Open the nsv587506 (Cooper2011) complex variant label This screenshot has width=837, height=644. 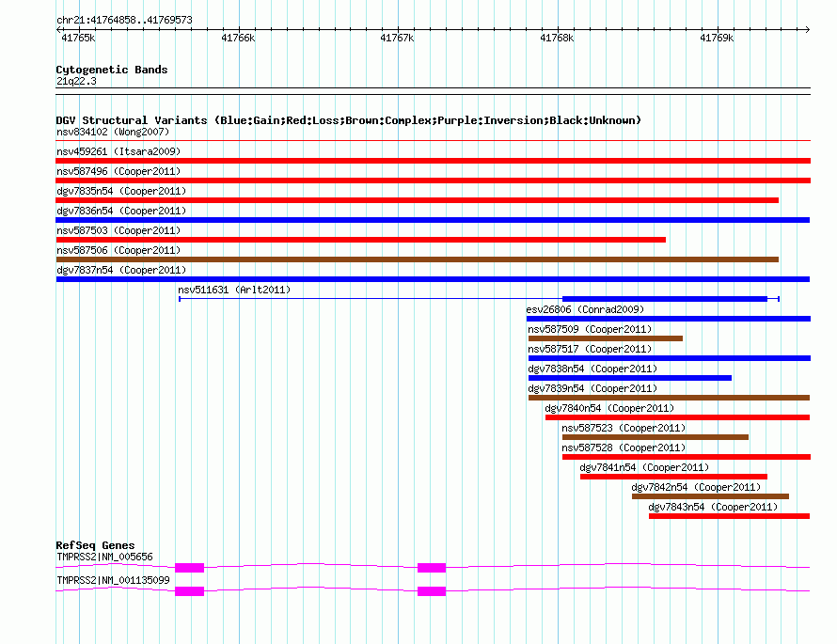coord(118,250)
